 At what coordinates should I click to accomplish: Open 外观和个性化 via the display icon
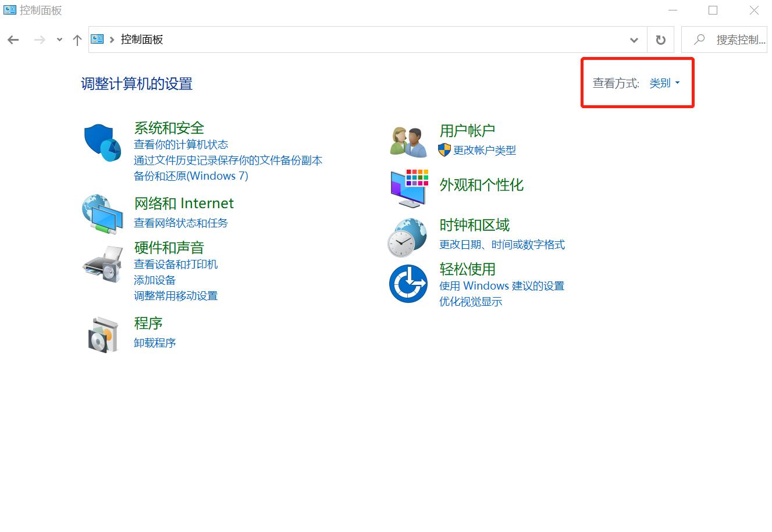coord(407,187)
